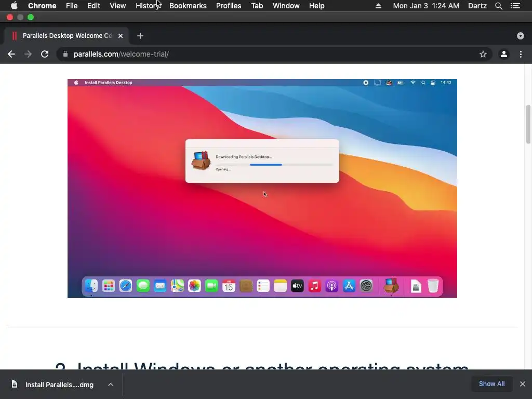The width and height of the screenshot is (532, 399).
Task: Click System Preferences icon in pictured dock
Action: 366,286
